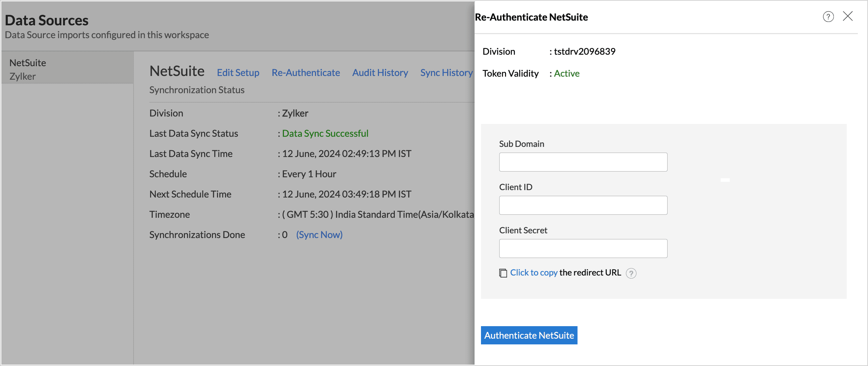Focus the Sub Domain input field
The height and width of the screenshot is (366, 868).
coord(583,162)
